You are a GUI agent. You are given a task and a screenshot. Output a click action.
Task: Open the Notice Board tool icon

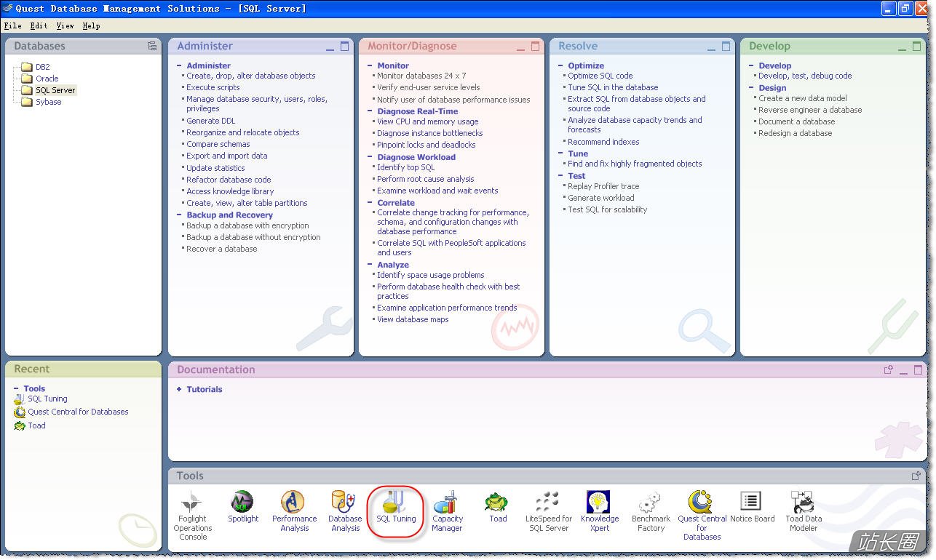tap(750, 502)
